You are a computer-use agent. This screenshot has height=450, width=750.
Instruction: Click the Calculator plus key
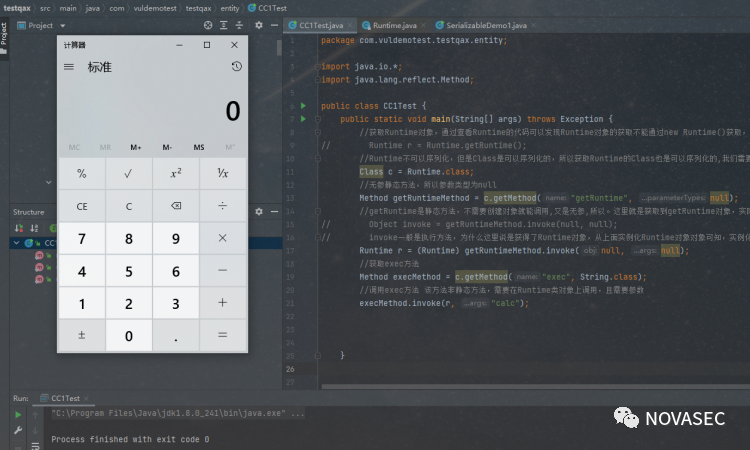222,303
